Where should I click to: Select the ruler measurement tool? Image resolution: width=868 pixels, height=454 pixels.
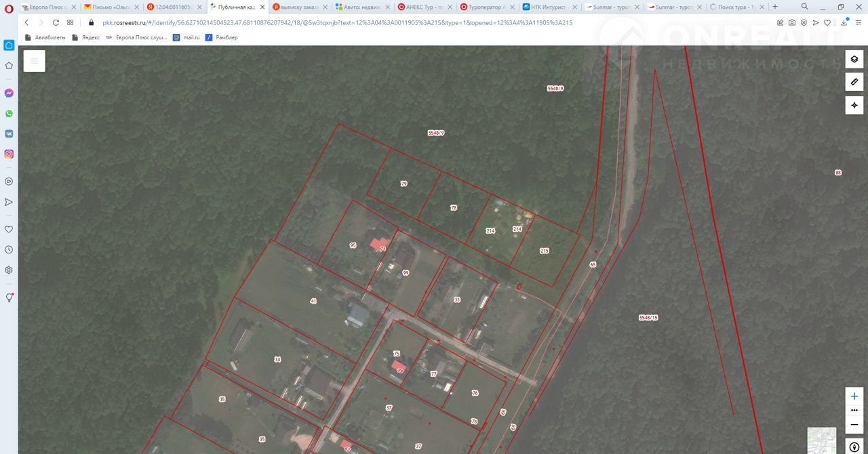[854, 82]
